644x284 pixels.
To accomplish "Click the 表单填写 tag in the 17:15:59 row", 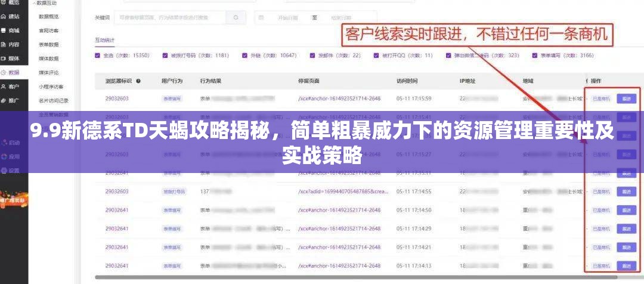I will (x=172, y=98).
